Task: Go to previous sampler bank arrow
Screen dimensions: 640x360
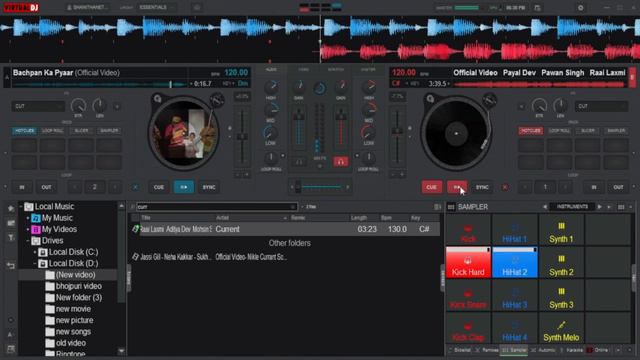Action: 545,207
